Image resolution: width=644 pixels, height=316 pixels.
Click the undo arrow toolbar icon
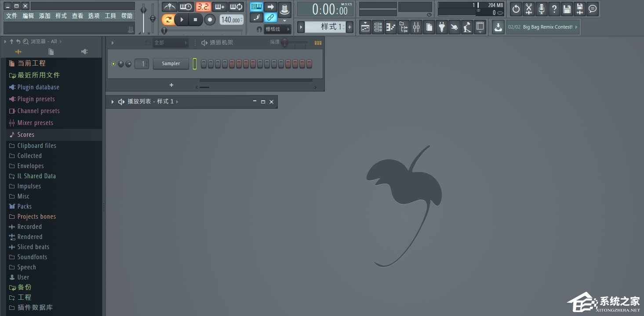click(x=516, y=8)
